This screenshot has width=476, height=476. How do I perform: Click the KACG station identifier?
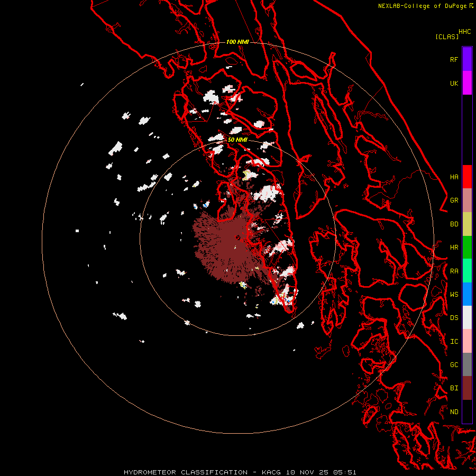tap(271, 472)
